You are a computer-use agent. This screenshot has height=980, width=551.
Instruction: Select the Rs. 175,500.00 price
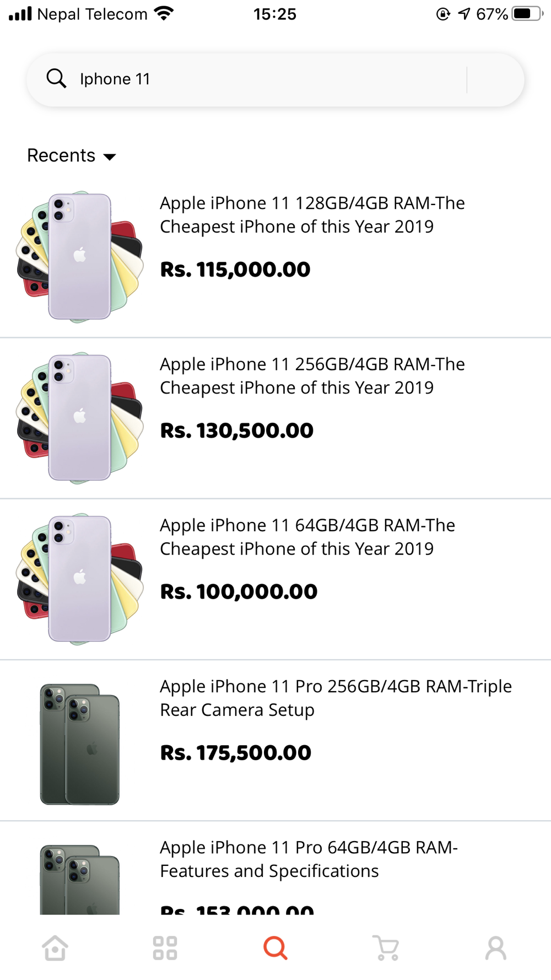point(236,753)
